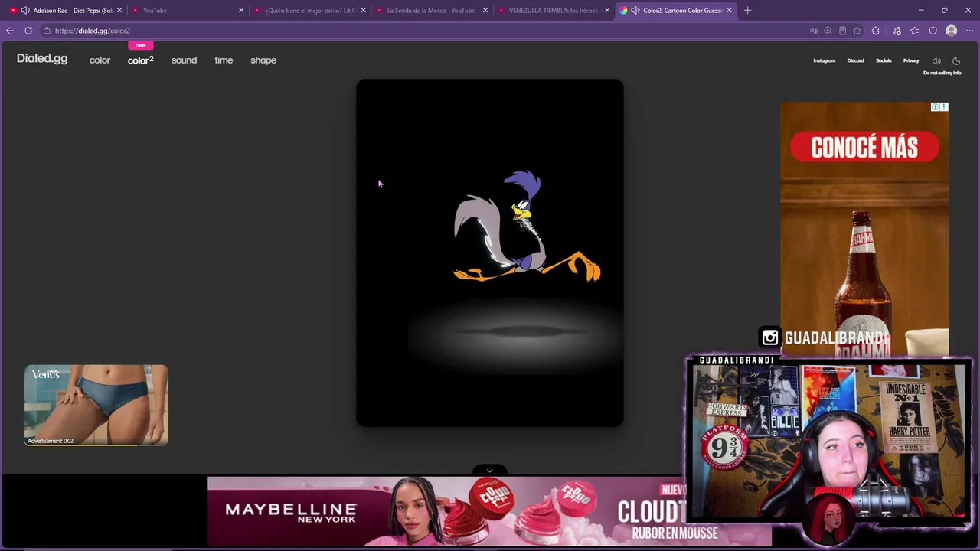Open a new browser tab with plus
This screenshot has width=980, height=551.
point(747,10)
